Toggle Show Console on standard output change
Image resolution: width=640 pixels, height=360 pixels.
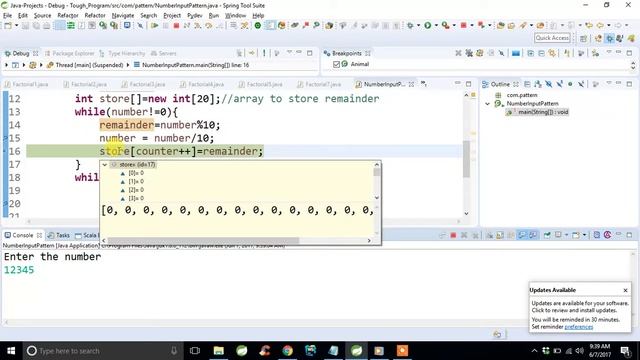pyautogui.click(x=522, y=235)
